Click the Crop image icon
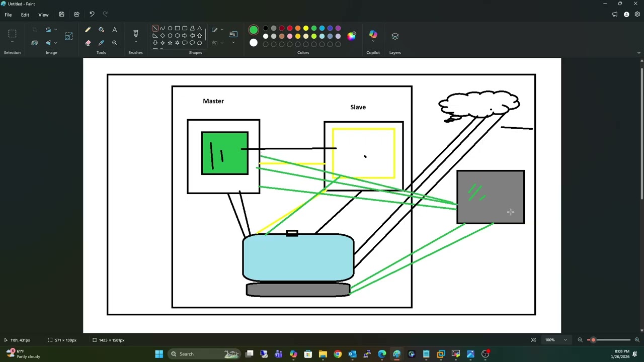 34,30
